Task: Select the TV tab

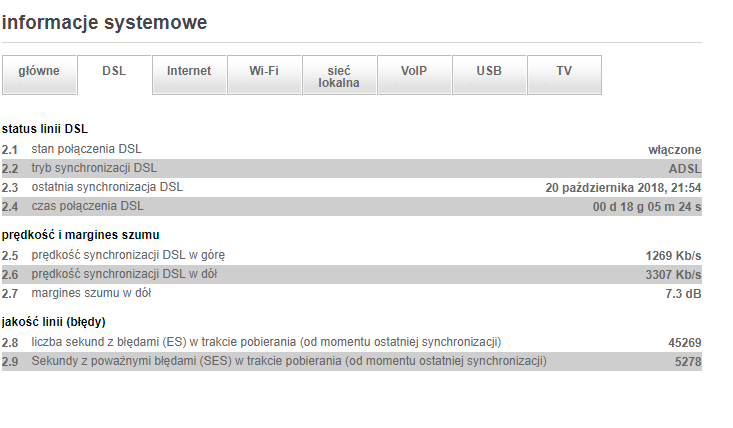Action: point(564,72)
